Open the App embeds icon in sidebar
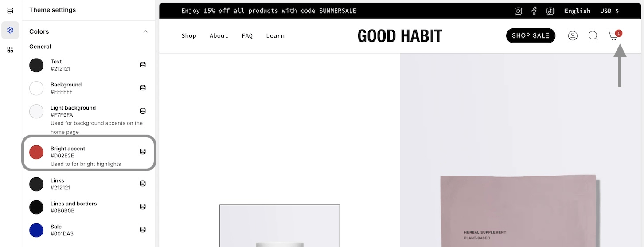Viewport: 644px width, 247px height. tap(10, 50)
